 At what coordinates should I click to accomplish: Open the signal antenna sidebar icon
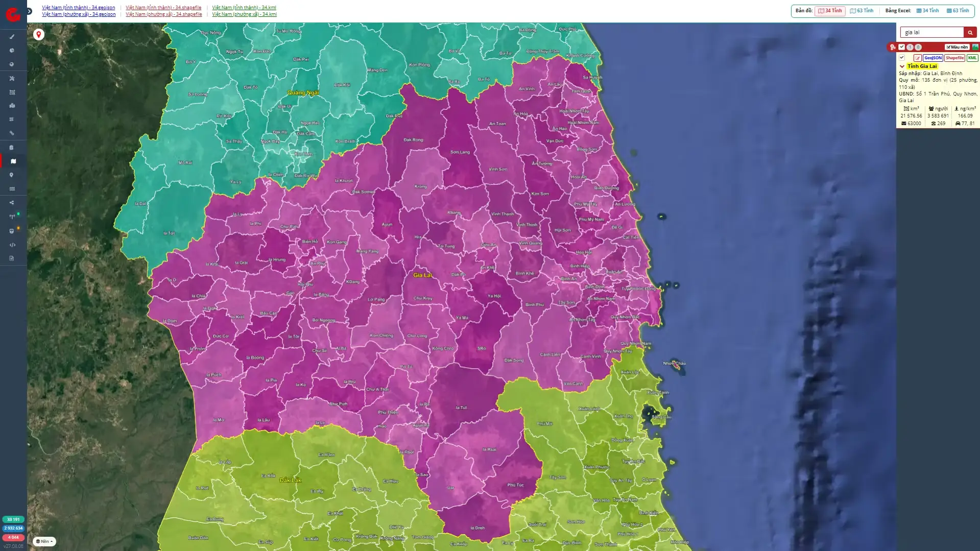pos(12,217)
